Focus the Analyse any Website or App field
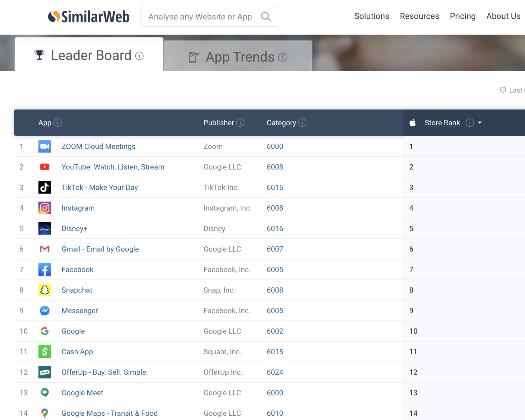 pos(210,16)
